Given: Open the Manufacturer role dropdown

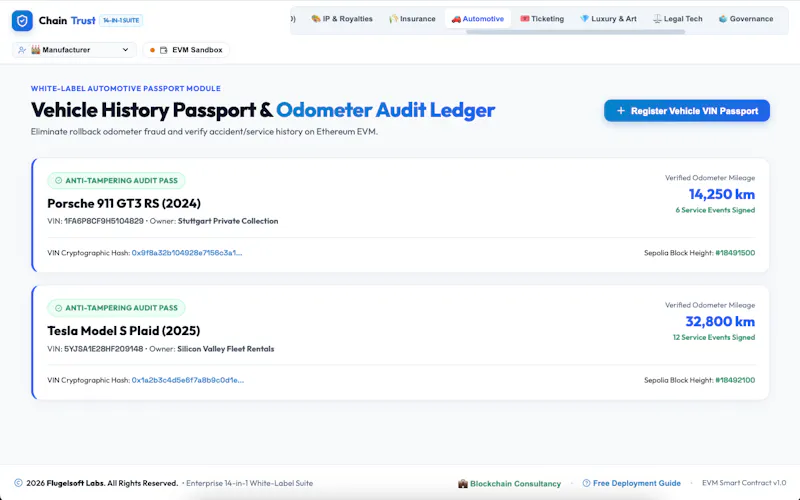Looking at the screenshot, I should click(x=74, y=50).
